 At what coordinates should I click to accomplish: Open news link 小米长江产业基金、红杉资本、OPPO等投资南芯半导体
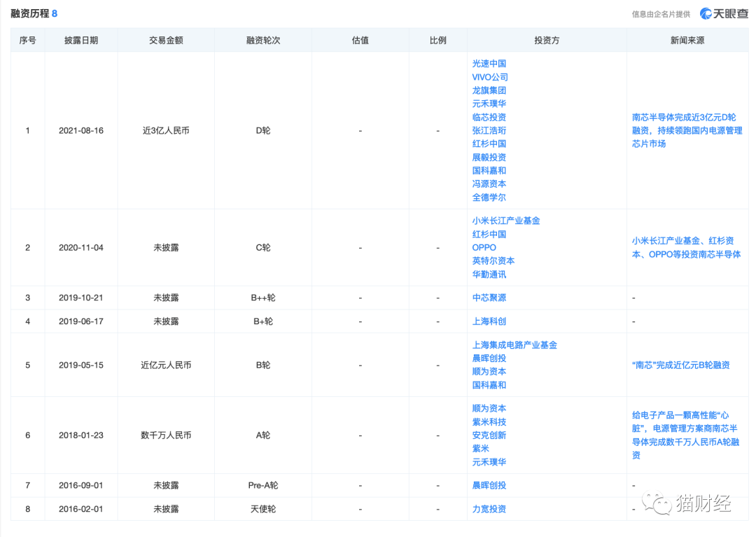click(686, 247)
